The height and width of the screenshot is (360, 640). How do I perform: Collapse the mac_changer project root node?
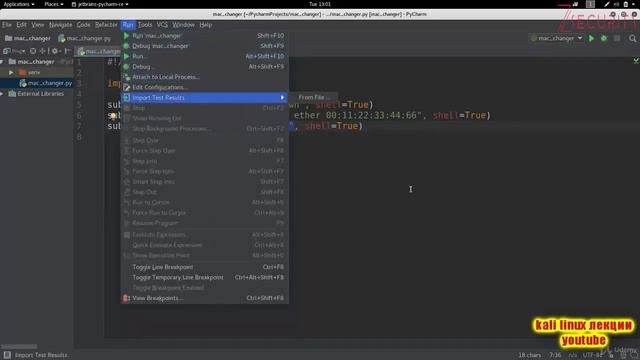pyautogui.click(x=2, y=62)
